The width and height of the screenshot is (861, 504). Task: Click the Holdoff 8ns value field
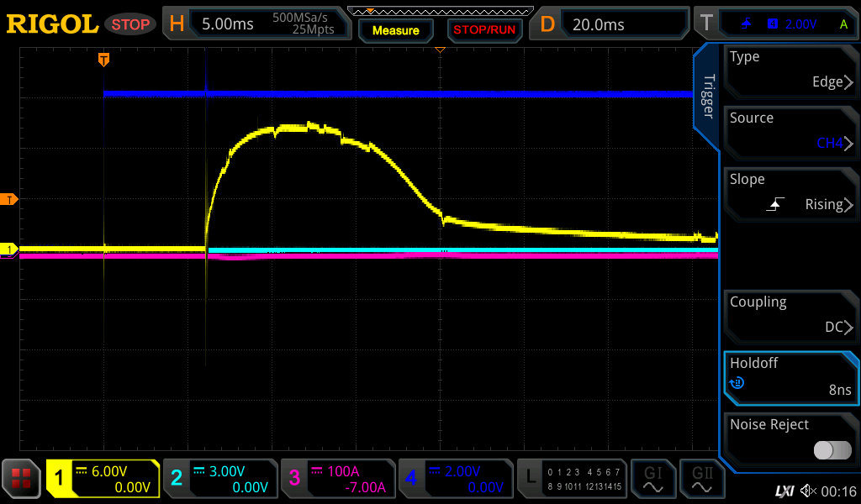(x=790, y=376)
